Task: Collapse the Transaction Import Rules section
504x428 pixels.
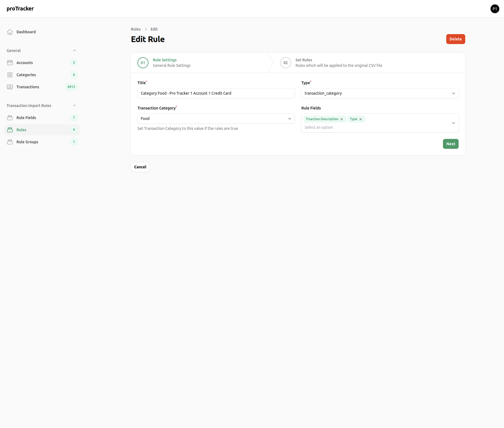Action: (x=75, y=106)
